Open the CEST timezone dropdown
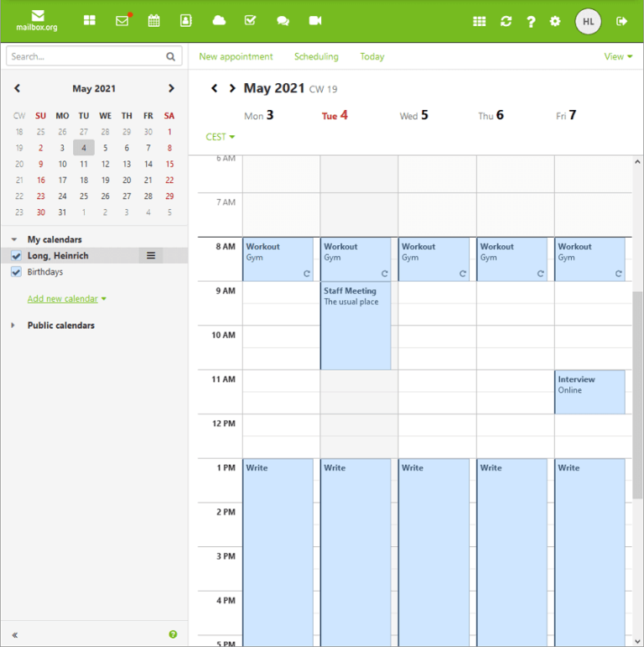 (220, 137)
